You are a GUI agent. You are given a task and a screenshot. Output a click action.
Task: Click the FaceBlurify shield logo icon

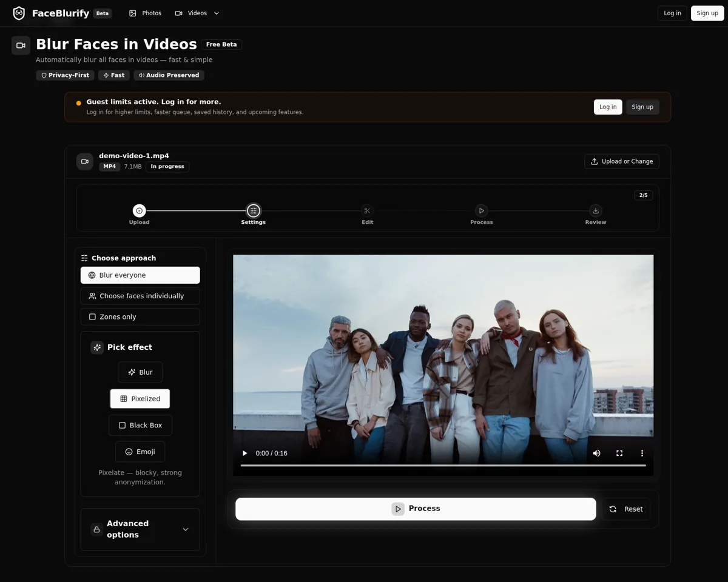tap(19, 13)
